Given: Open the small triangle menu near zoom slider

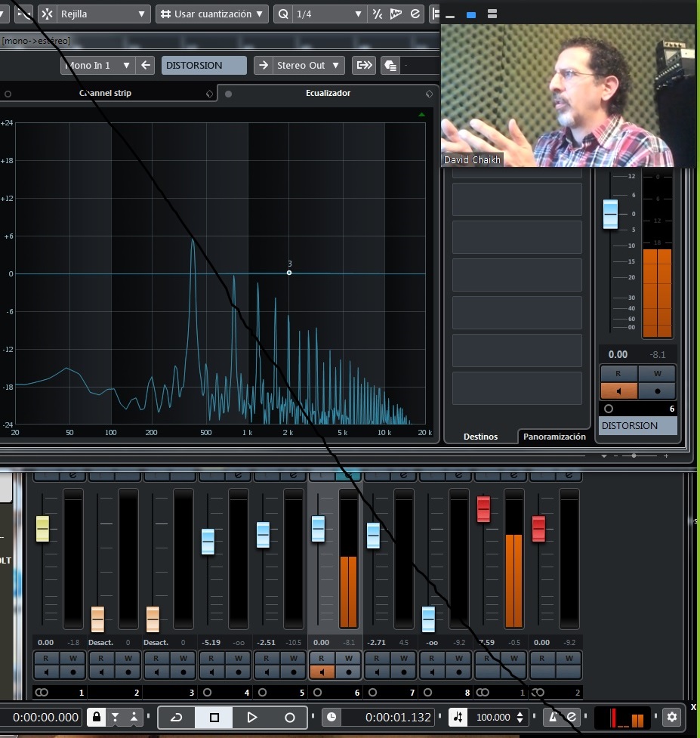Looking at the screenshot, I should (x=604, y=456).
